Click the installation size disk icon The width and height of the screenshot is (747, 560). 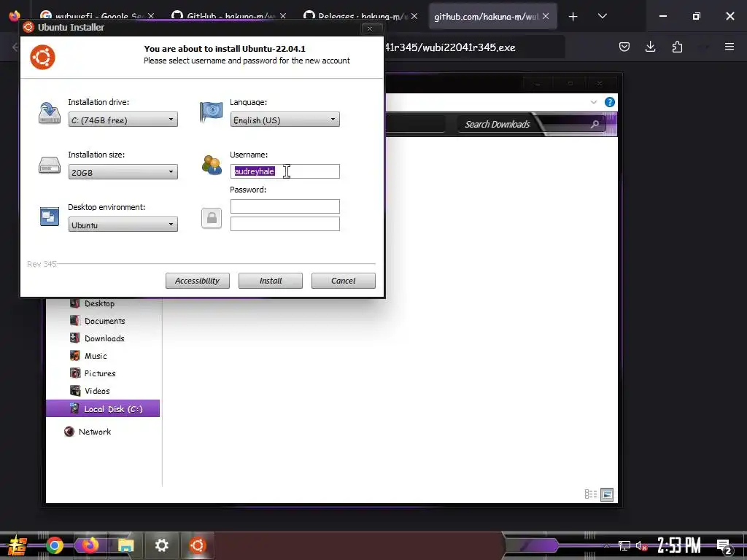pyautogui.click(x=50, y=166)
